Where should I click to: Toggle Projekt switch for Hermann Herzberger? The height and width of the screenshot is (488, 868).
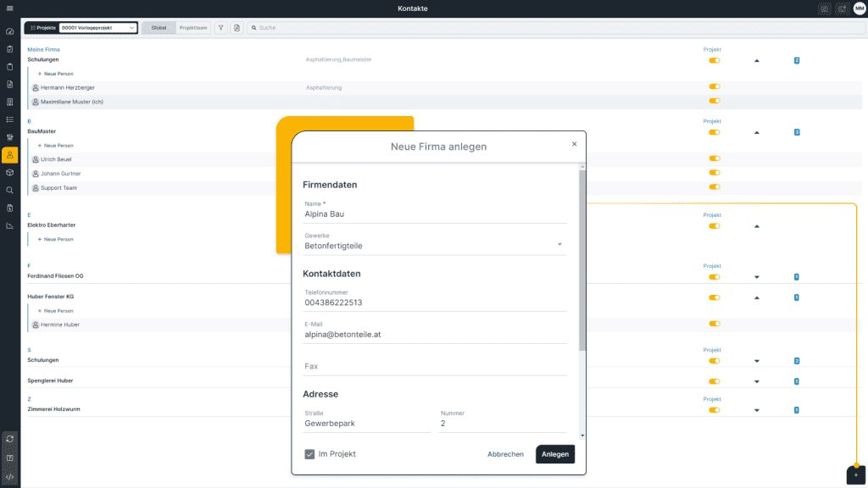(x=714, y=86)
